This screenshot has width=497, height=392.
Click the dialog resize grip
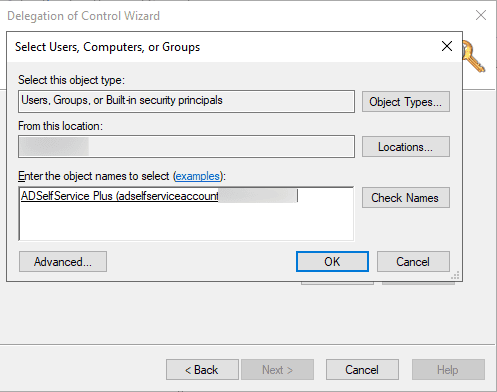tap(455, 275)
